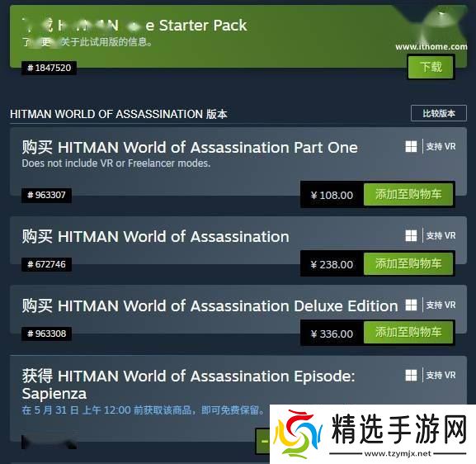Click package ID tag #963308
This screenshot has height=464, width=476.
click(x=46, y=334)
